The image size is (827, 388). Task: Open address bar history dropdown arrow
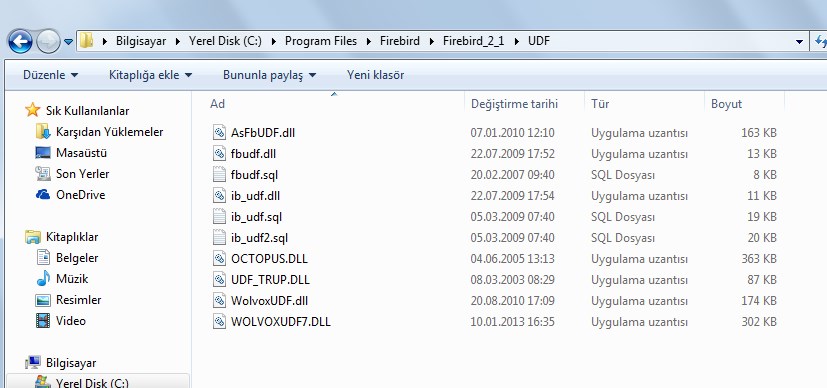coord(800,42)
